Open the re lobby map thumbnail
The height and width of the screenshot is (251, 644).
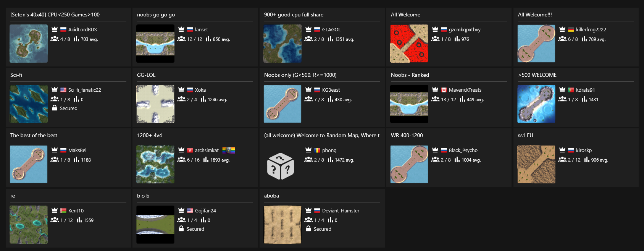point(29,225)
